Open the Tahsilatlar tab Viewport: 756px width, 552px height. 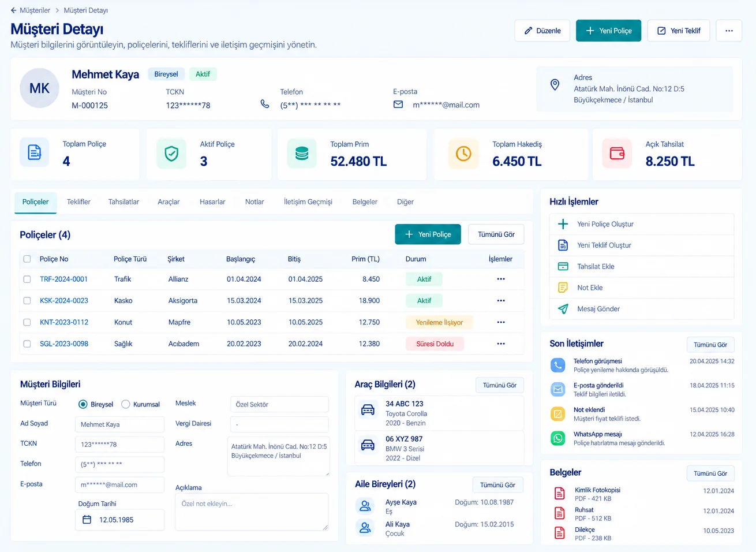123,202
